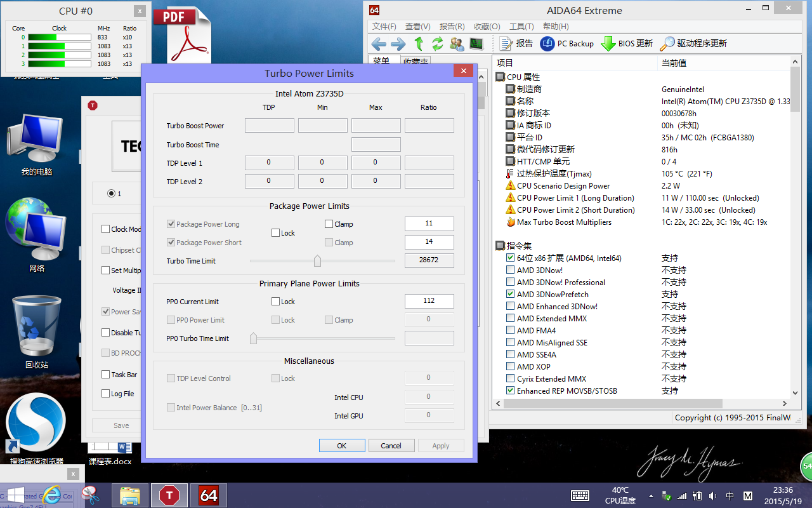Screen dimensions: 812x508
Task: Switch to ThrottleStop taskbar button
Action: tap(169, 495)
